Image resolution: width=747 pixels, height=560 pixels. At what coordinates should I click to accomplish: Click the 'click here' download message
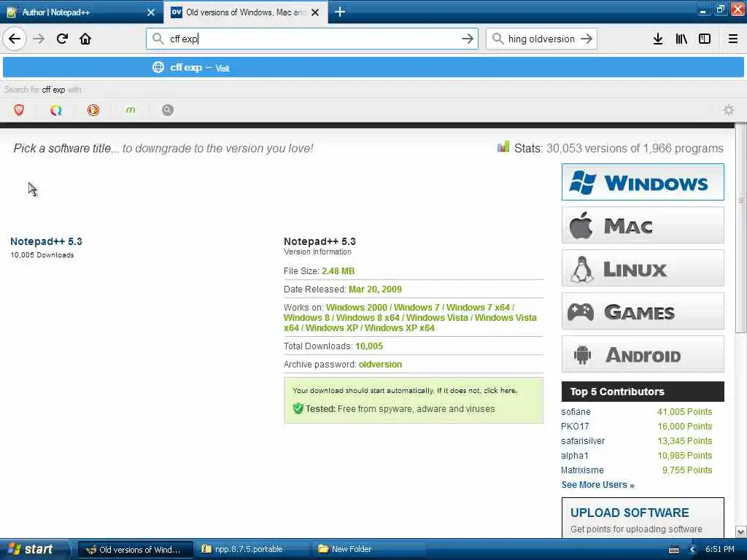tap(500, 391)
